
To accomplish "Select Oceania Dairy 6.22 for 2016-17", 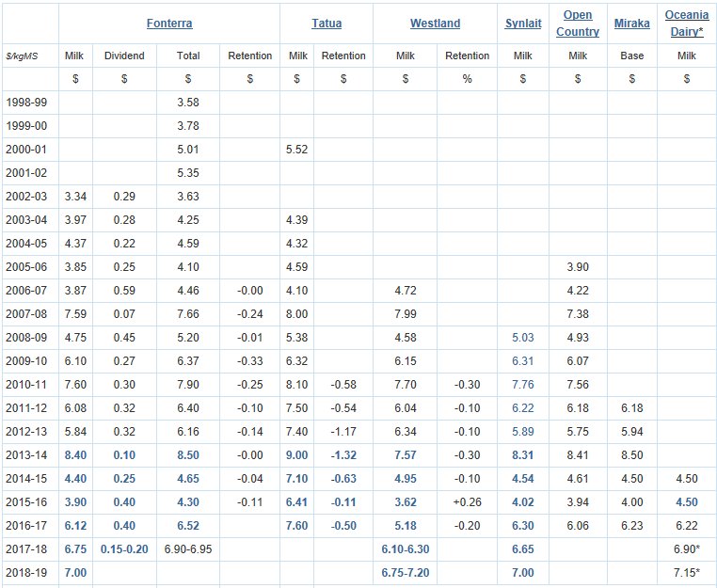I will click(686, 526).
